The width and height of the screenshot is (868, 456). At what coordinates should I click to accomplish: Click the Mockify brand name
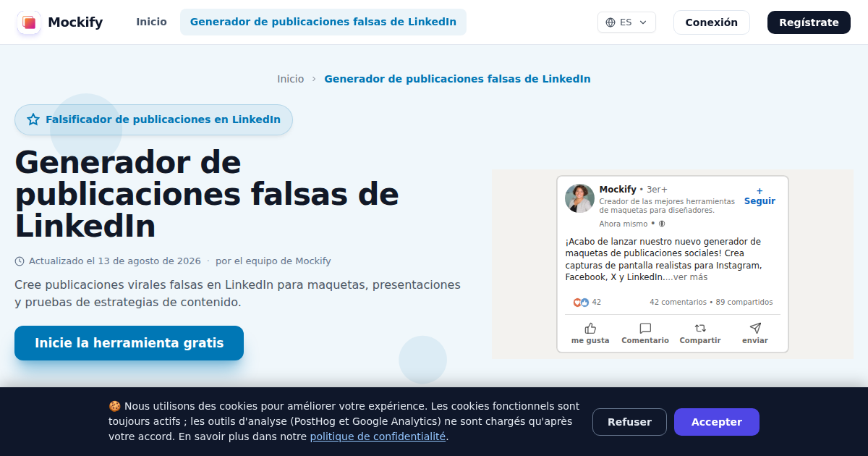click(75, 22)
